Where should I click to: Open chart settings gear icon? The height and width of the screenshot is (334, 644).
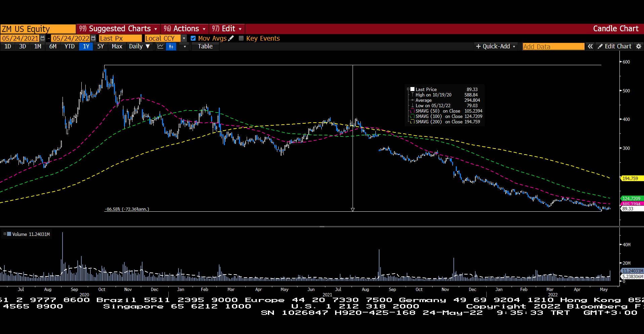(639, 46)
